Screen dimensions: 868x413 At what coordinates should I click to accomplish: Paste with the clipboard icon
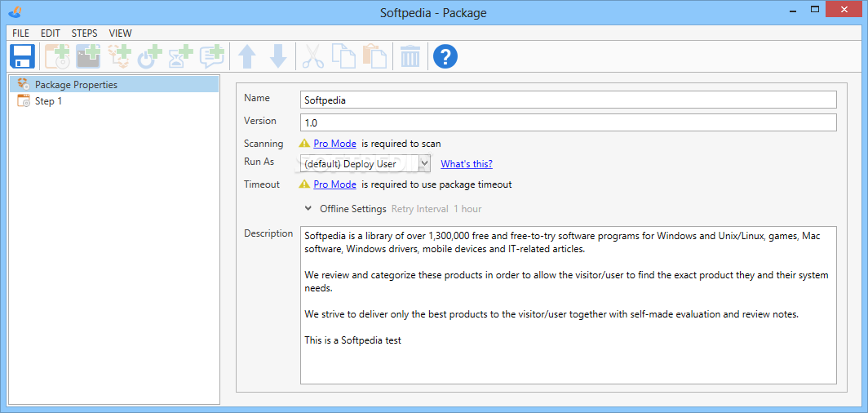point(374,56)
